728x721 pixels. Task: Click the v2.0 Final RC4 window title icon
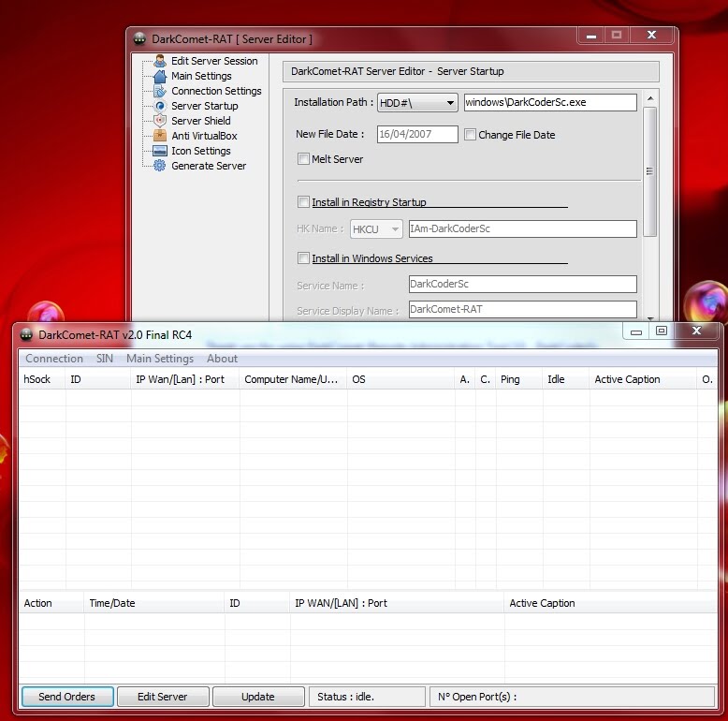(x=26, y=334)
